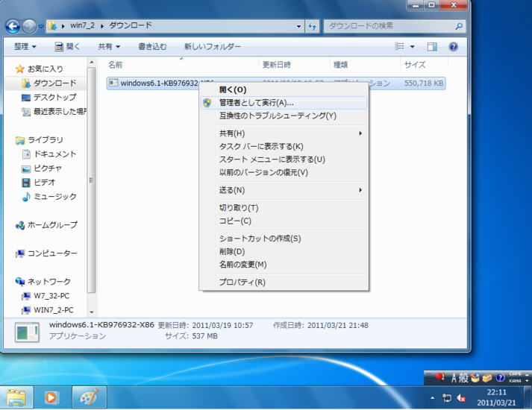Click the navigation pane scroll up arrow

pyautogui.click(x=91, y=63)
